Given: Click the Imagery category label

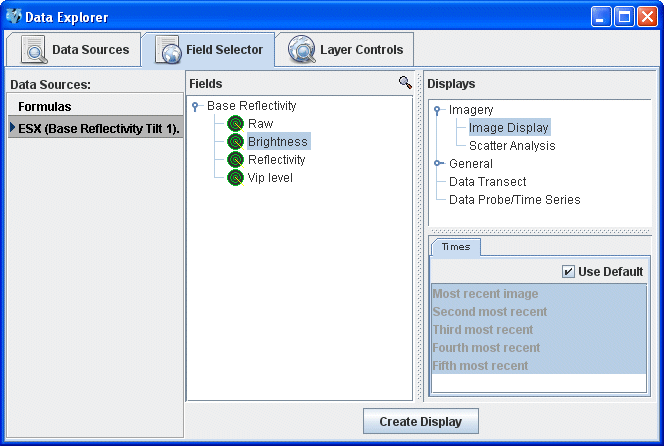Looking at the screenshot, I should (x=471, y=110).
